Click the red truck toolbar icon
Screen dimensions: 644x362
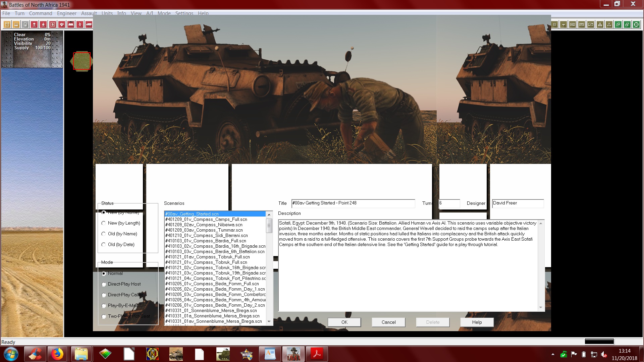(89, 24)
